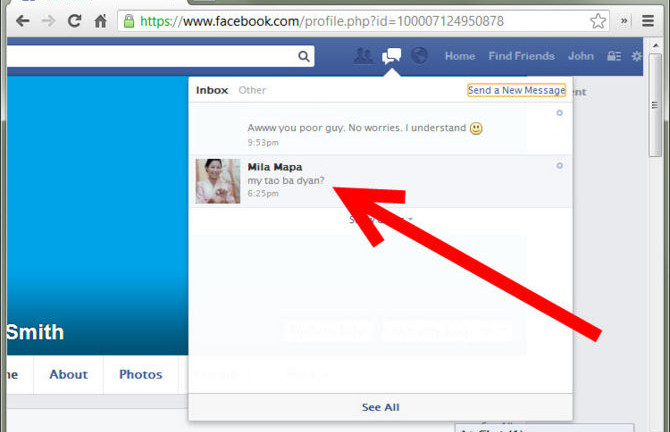The image size is (670, 432).
Task: Click the Facebook search magnifier icon
Action: pyautogui.click(x=303, y=56)
